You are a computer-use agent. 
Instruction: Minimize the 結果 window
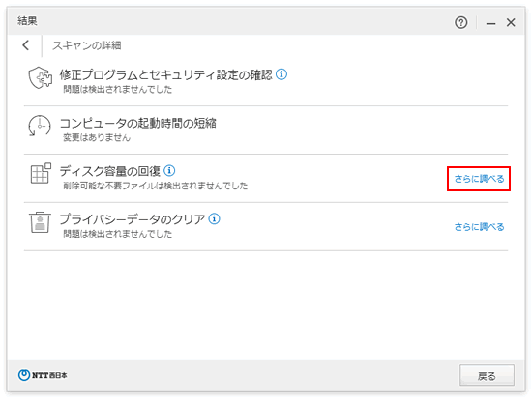click(490, 23)
